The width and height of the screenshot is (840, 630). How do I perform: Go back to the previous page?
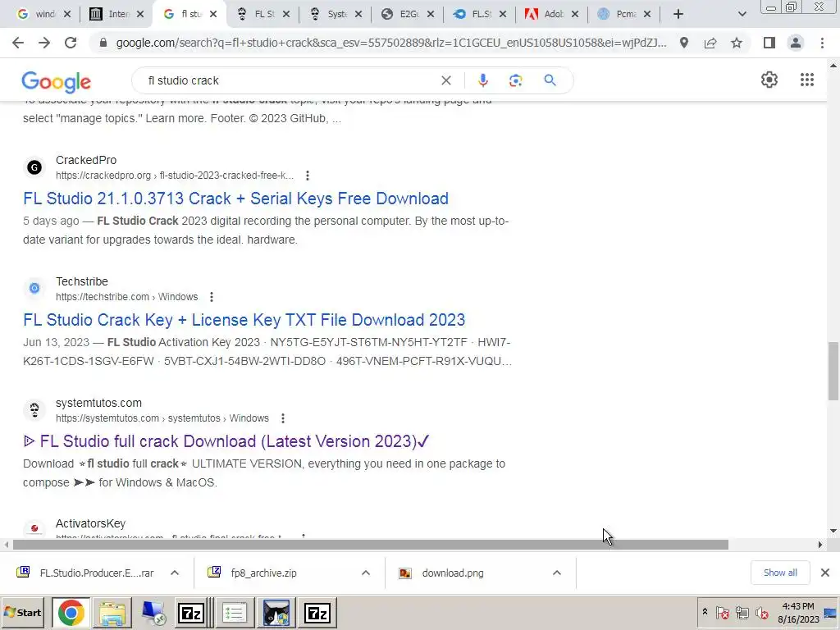tap(18, 43)
